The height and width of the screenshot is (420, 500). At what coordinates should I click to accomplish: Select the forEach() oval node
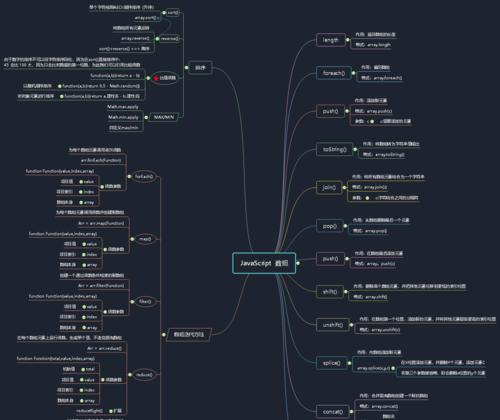click(x=144, y=176)
